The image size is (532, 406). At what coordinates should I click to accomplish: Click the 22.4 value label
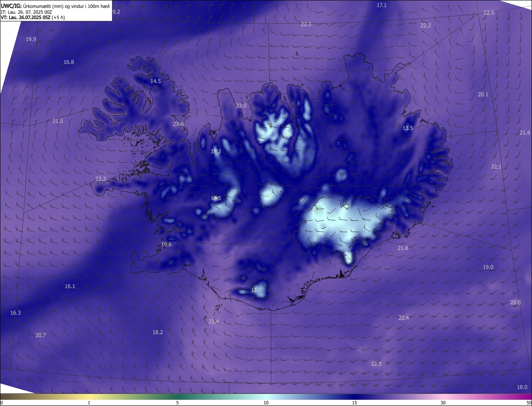pos(404,318)
